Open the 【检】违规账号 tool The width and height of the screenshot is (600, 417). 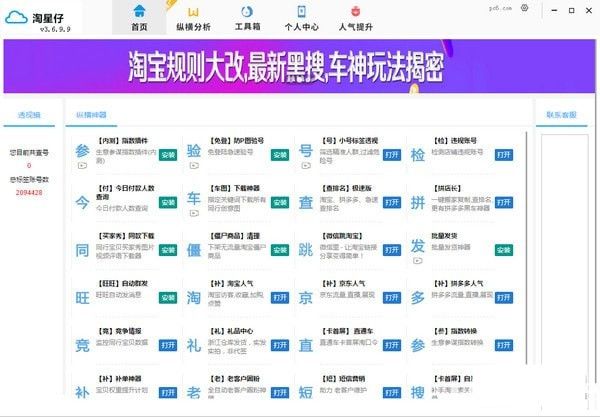point(504,155)
